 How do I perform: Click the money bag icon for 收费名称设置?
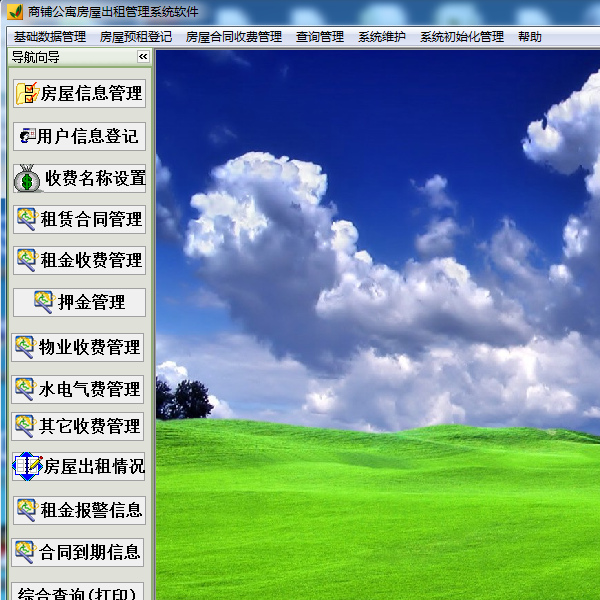[x=27, y=178]
